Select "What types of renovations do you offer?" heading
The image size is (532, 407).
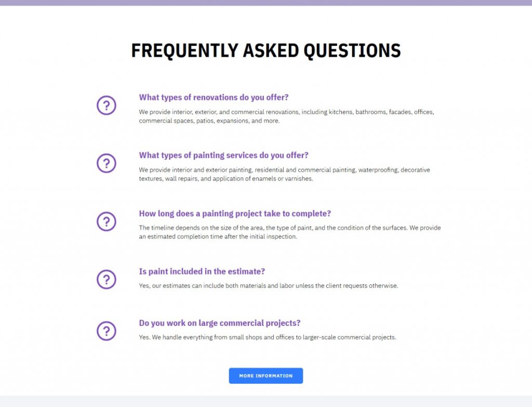click(x=214, y=97)
